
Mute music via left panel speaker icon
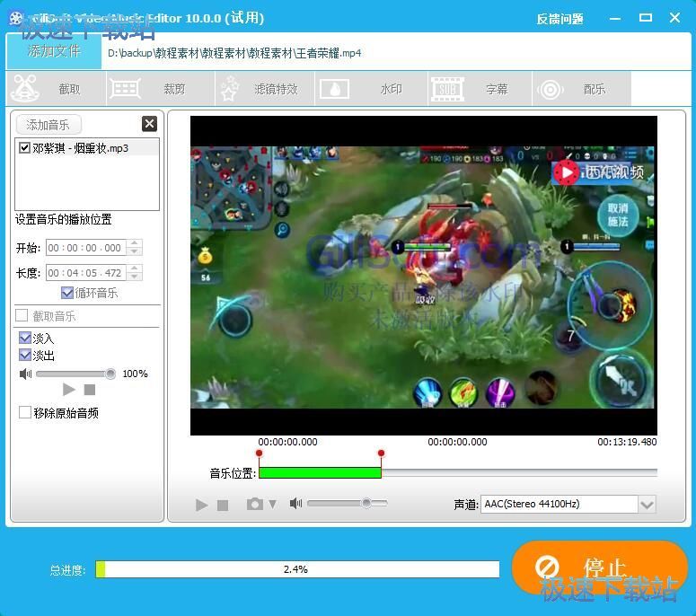click(x=25, y=374)
